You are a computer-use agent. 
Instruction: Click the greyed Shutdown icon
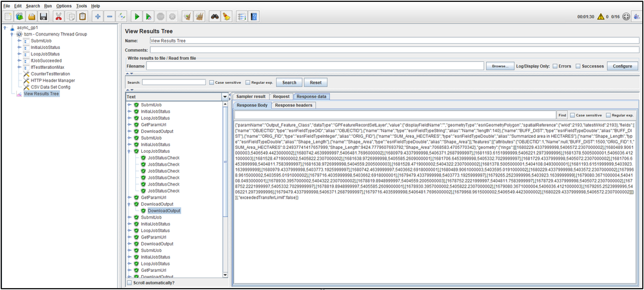tap(173, 16)
